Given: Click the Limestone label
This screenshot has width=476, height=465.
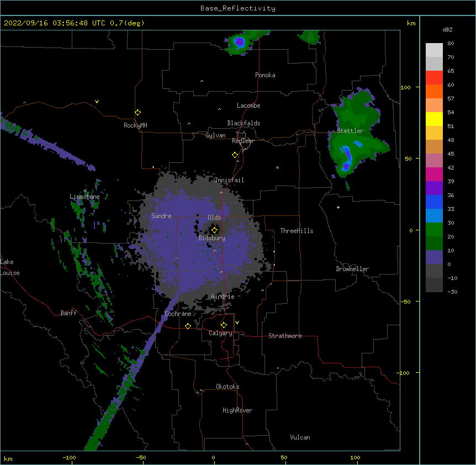Looking at the screenshot, I should click(84, 197).
